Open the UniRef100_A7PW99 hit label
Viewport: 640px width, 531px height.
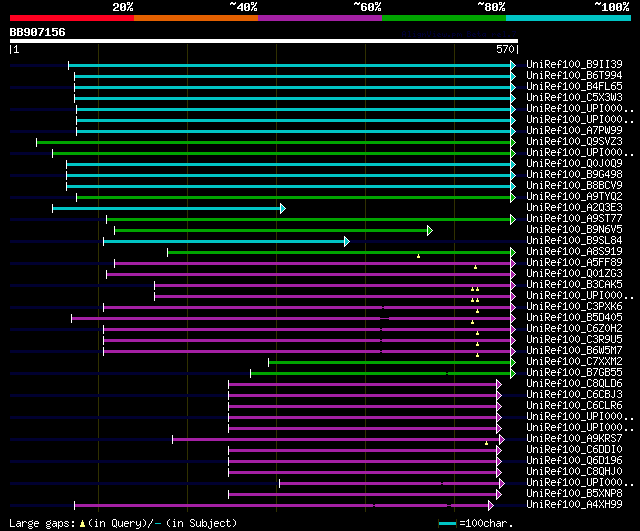click(574, 131)
